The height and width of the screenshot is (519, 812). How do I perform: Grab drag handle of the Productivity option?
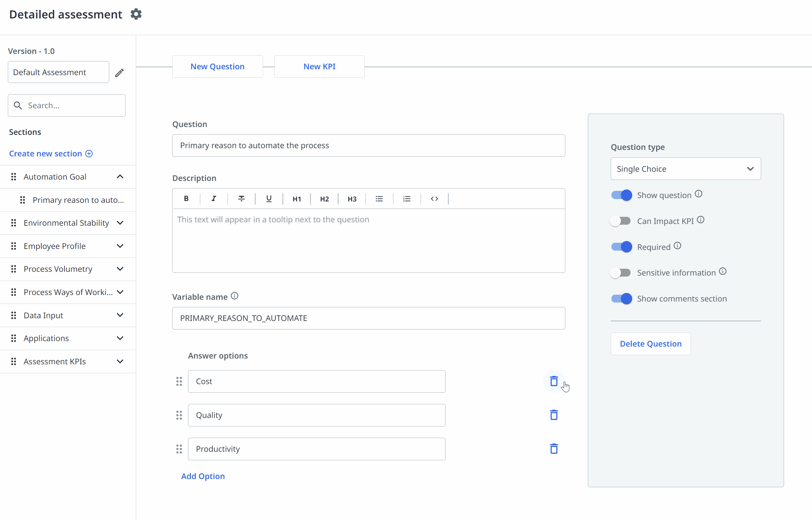coord(179,449)
